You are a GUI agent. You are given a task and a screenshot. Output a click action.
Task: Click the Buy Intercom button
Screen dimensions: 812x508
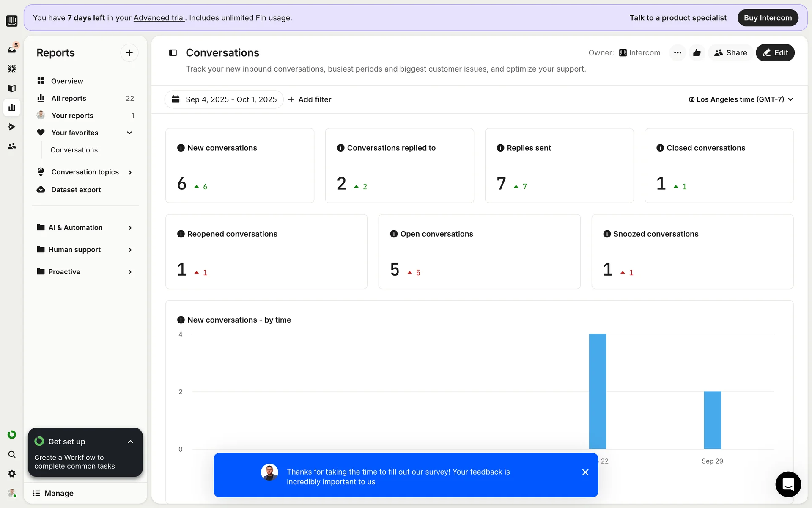click(768, 18)
